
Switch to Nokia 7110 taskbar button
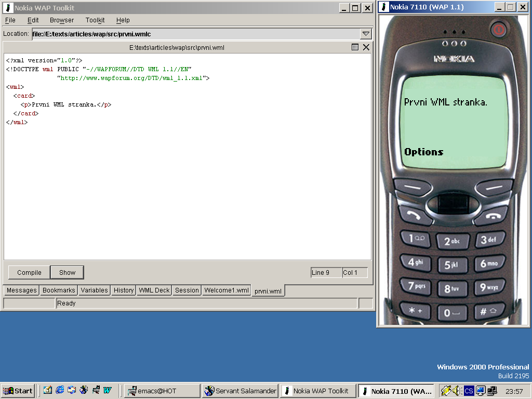tap(395, 391)
